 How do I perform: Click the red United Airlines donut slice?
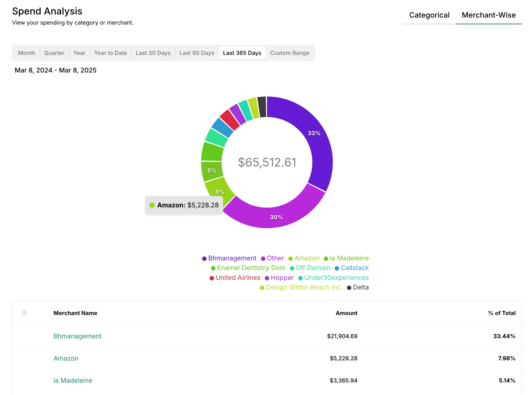230,120
